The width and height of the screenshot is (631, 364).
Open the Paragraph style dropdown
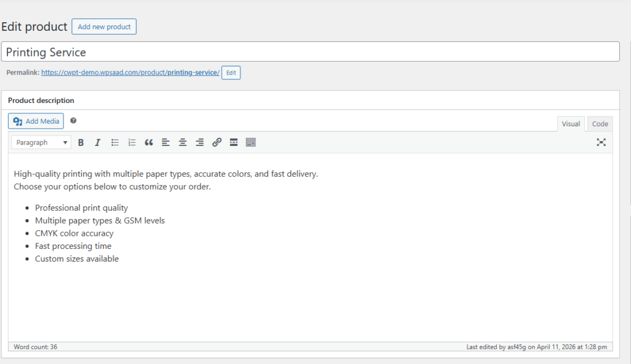41,142
